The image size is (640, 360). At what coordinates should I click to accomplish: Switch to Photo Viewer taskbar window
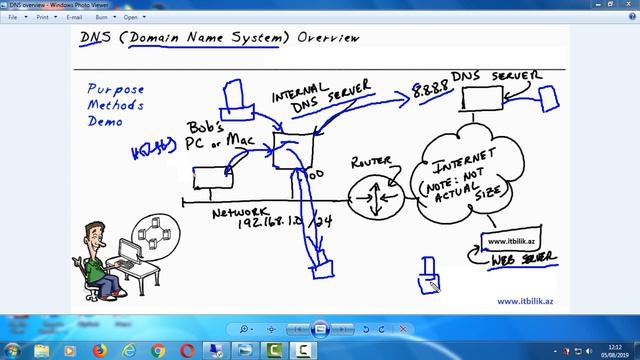tap(245, 351)
